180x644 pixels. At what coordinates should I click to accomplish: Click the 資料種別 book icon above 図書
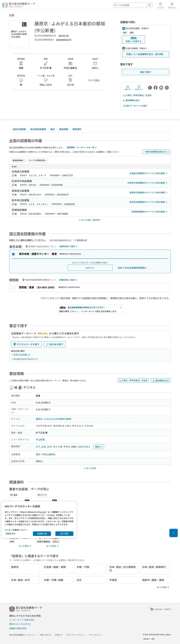(x=21, y=63)
